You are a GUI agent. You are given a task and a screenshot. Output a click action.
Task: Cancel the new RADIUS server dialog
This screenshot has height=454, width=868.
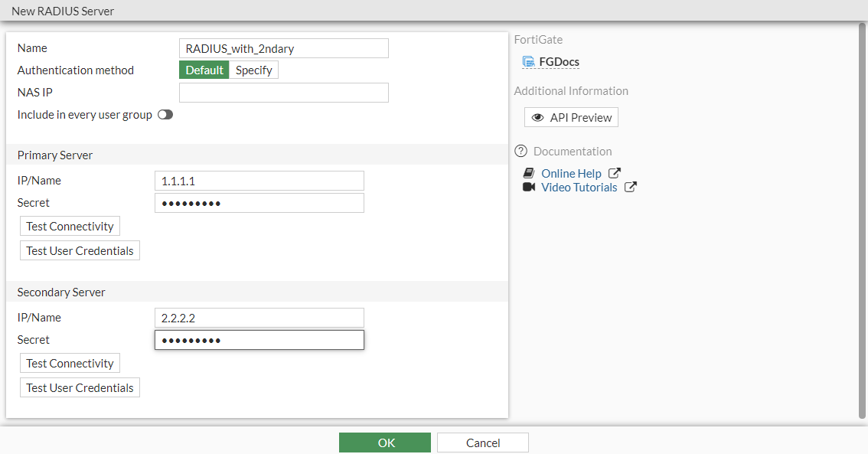[482, 443]
